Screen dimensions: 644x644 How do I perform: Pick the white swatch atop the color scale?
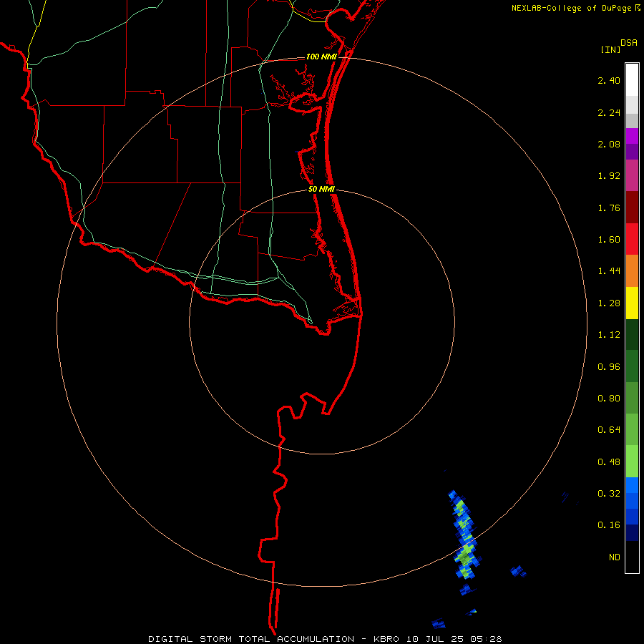pos(632,80)
